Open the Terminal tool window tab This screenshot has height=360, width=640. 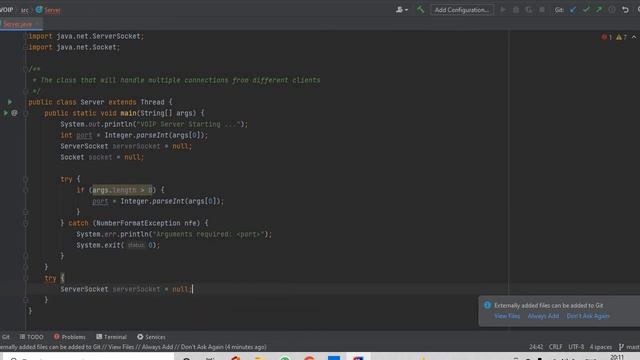[111, 337]
